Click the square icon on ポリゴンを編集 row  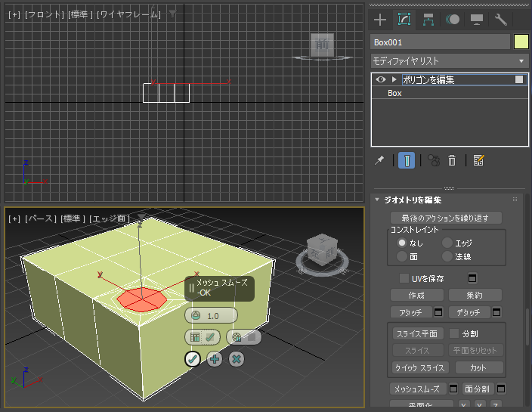coord(519,79)
